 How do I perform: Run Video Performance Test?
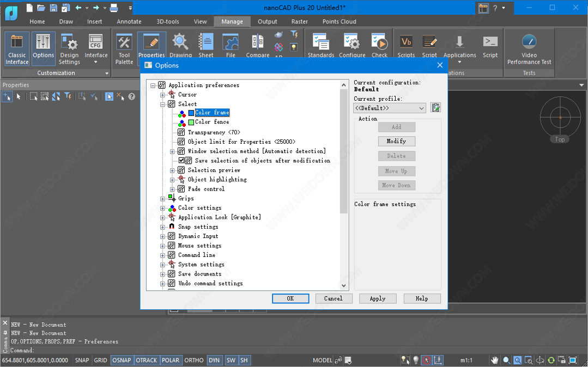tap(529, 49)
